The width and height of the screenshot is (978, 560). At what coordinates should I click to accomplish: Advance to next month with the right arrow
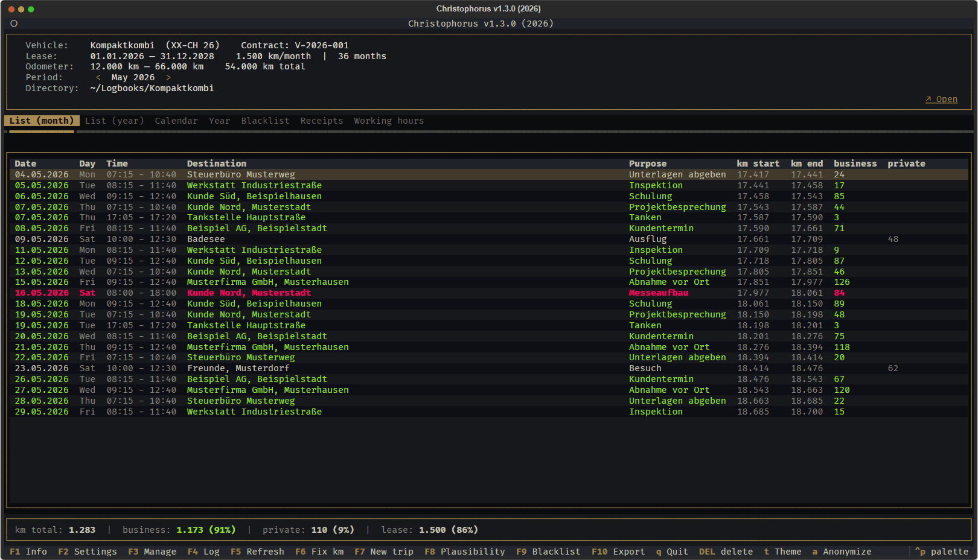click(168, 77)
